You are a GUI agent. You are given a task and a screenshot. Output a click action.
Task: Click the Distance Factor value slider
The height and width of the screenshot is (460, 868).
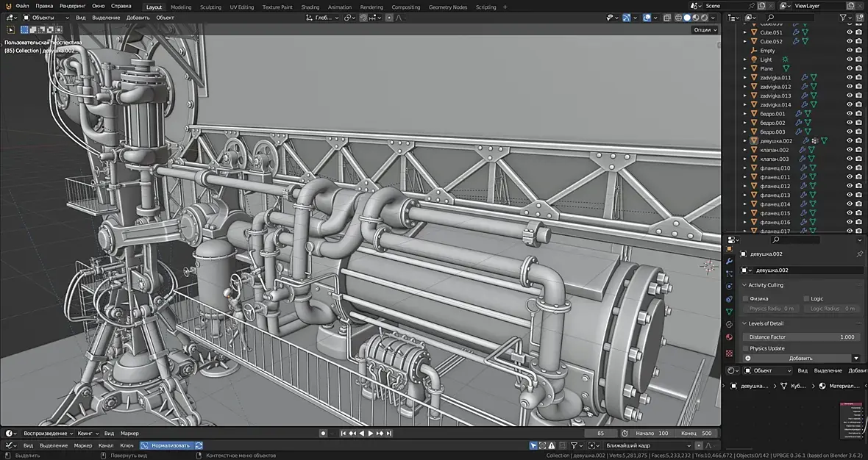click(802, 337)
